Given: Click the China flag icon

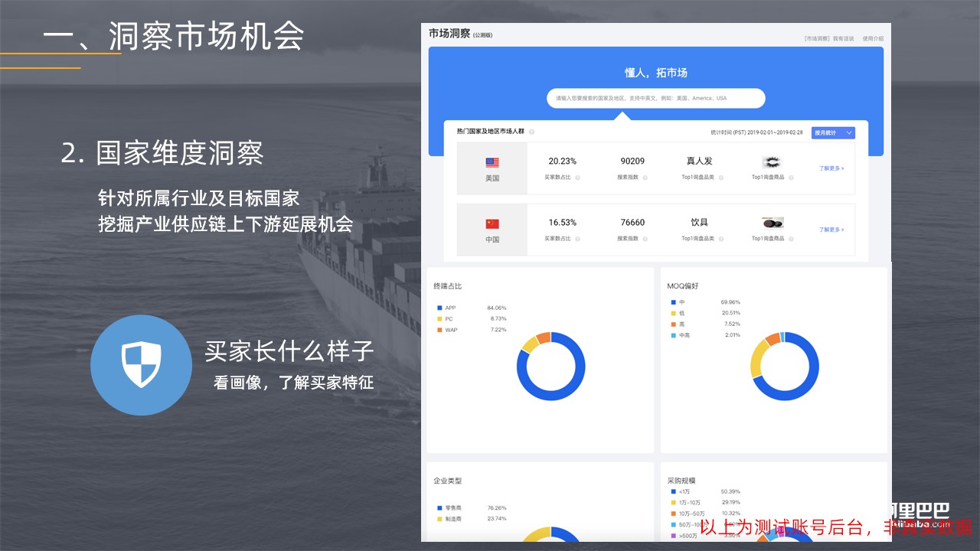Looking at the screenshot, I should tap(492, 223).
